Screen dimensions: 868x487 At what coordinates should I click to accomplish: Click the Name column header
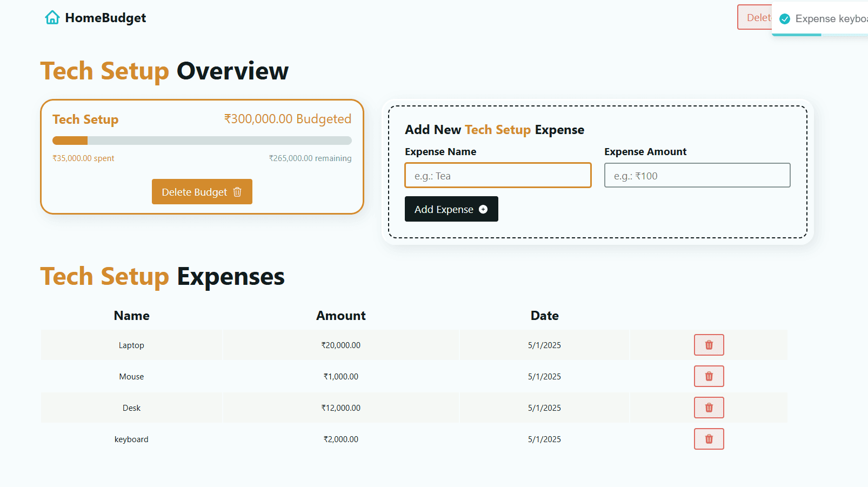pos(131,316)
